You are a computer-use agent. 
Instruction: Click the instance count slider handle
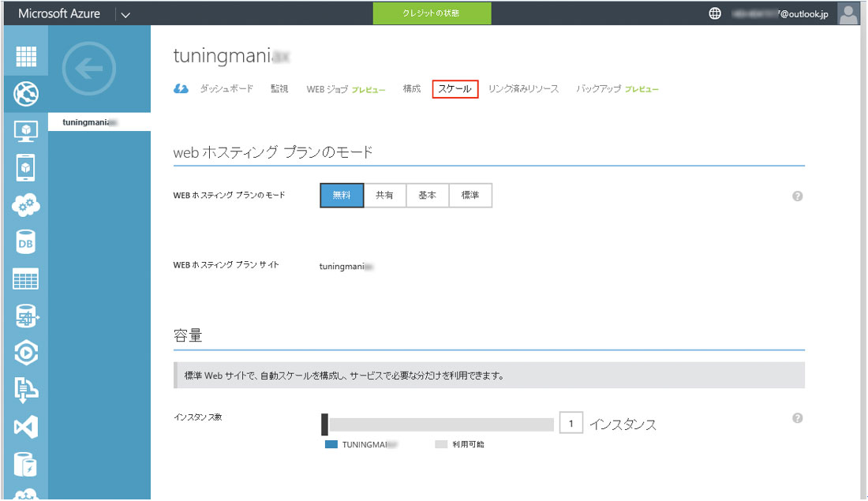[325, 424]
